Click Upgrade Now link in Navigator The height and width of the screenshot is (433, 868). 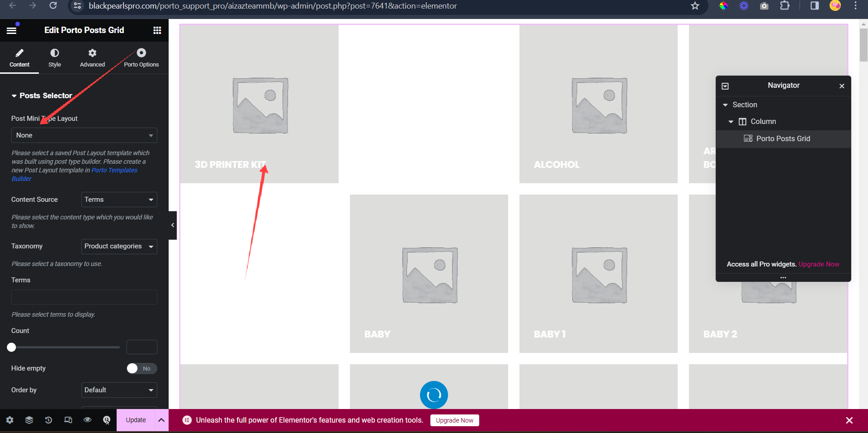pyautogui.click(x=819, y=264)
